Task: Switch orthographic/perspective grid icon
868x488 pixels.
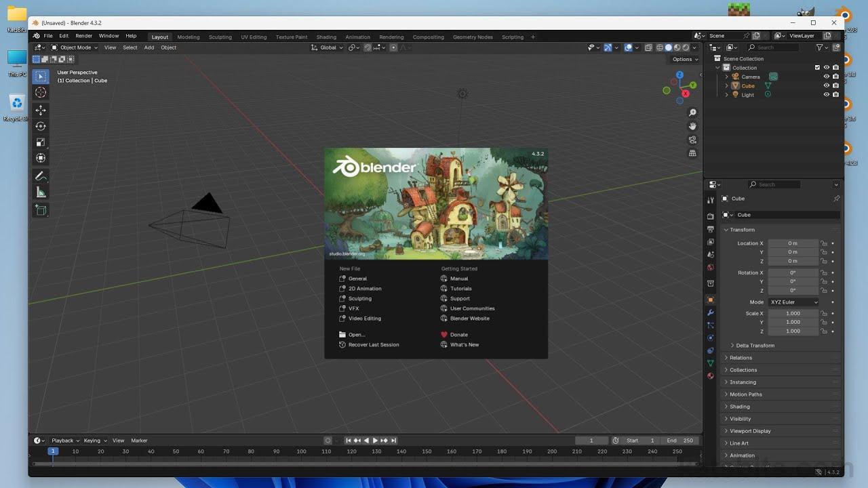Action: [x=692, y=153]
